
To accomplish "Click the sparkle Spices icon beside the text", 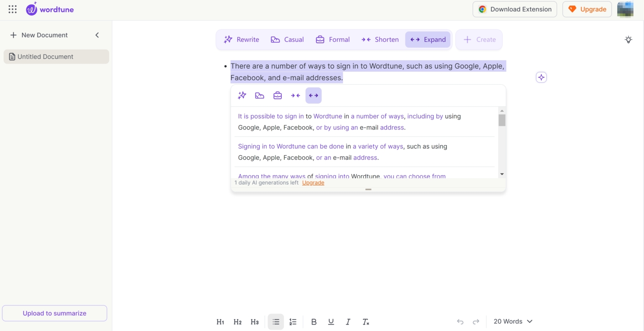I will [x=541, y=77].
